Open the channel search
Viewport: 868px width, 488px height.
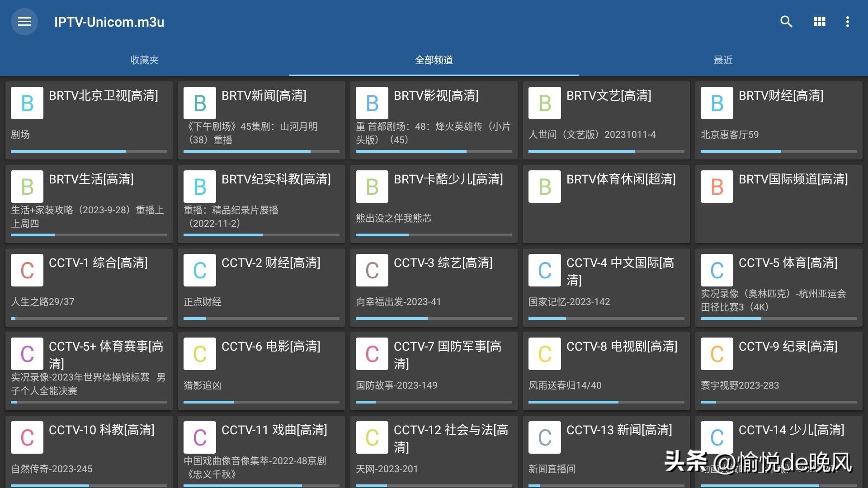tap(786, 22)
